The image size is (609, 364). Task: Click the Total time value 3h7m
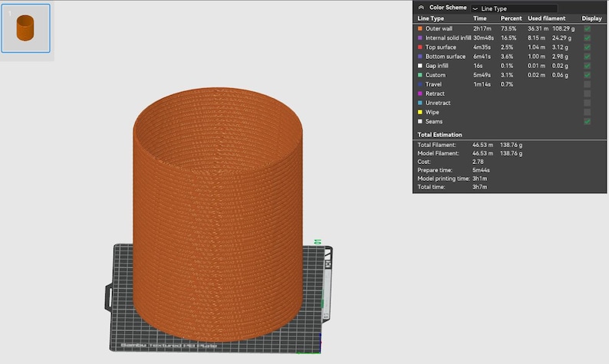point(479,187)
